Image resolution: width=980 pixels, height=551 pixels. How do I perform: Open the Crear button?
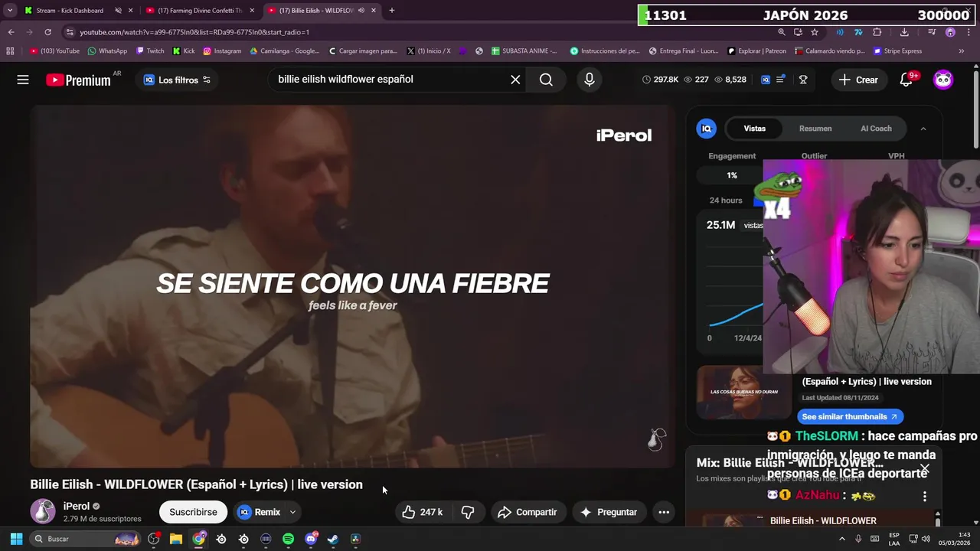pos(858,80)
